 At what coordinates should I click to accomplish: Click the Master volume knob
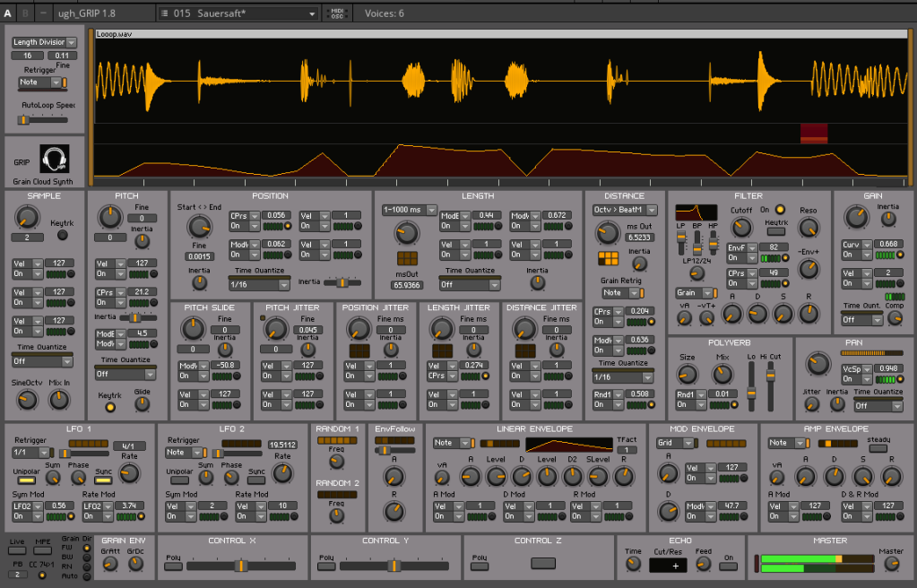890,564
